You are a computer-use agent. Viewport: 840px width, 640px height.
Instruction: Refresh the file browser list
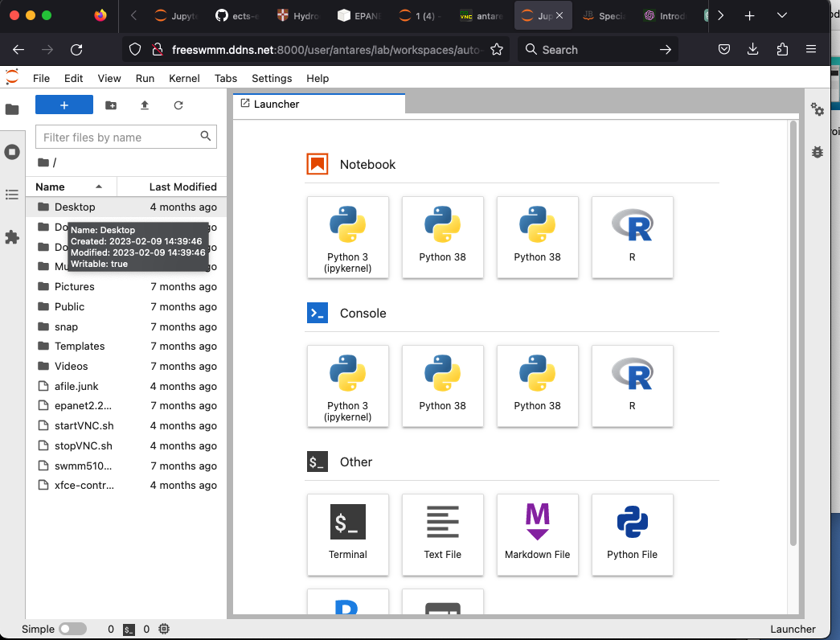click(x=178, y=105)
